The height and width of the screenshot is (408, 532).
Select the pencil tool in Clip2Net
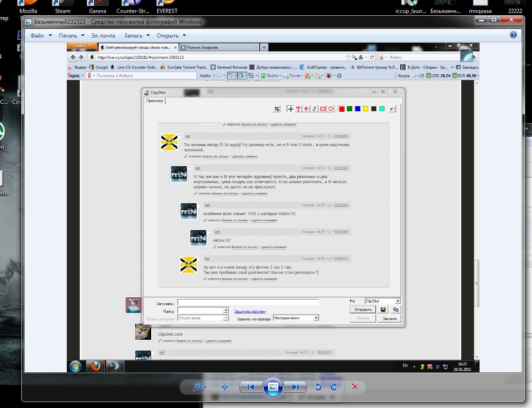coord(315,109)
